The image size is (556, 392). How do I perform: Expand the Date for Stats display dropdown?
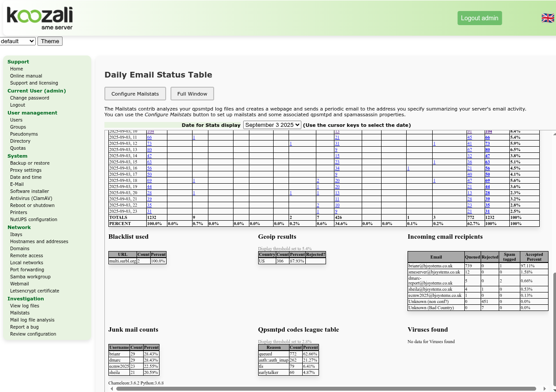coord(272,125)
